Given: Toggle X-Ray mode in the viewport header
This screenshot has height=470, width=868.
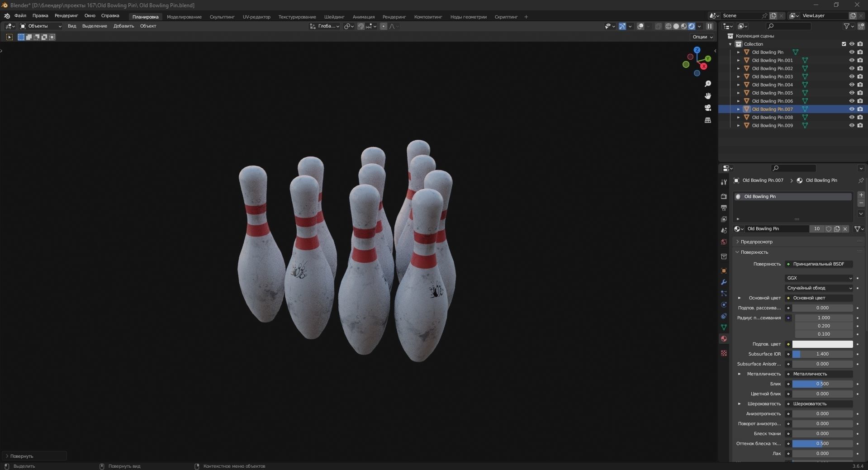Looking at the screenshot, I should point(659,26).
